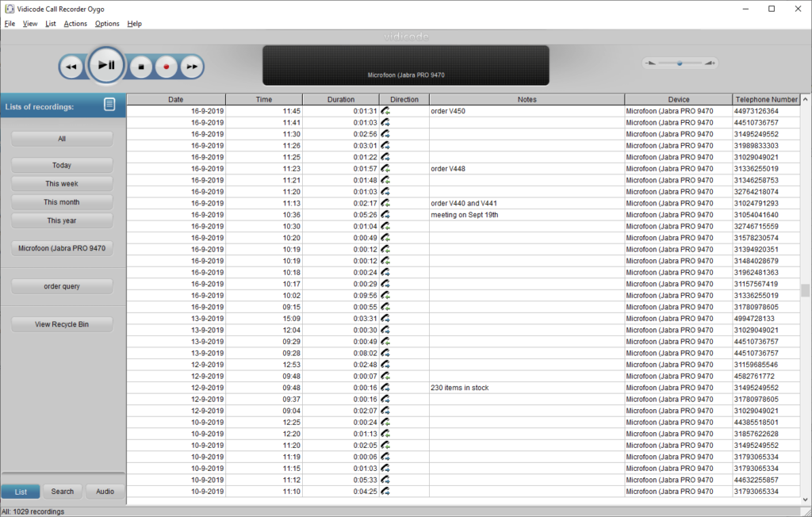Open the Help menu
The image size is (812, 517).
[135, 23]
